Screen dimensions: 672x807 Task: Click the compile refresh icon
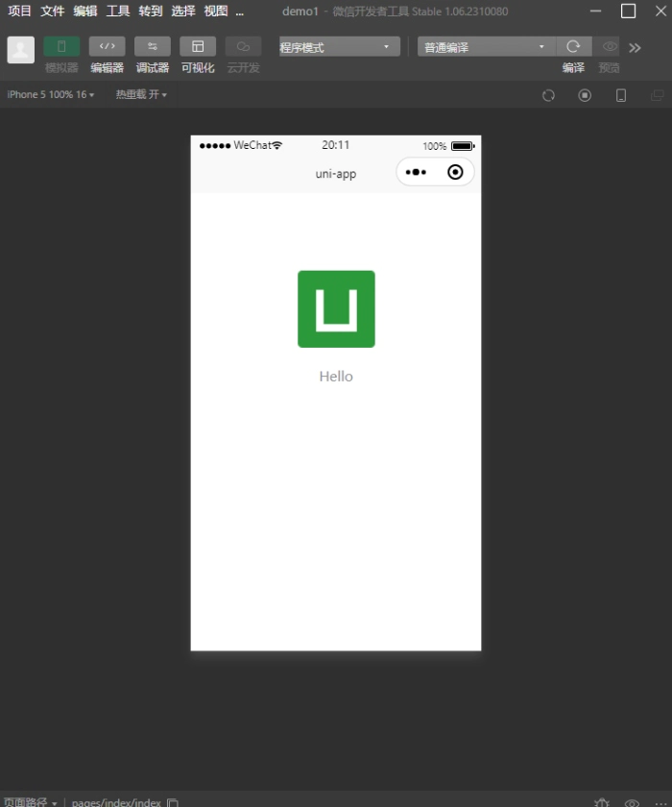573,47
